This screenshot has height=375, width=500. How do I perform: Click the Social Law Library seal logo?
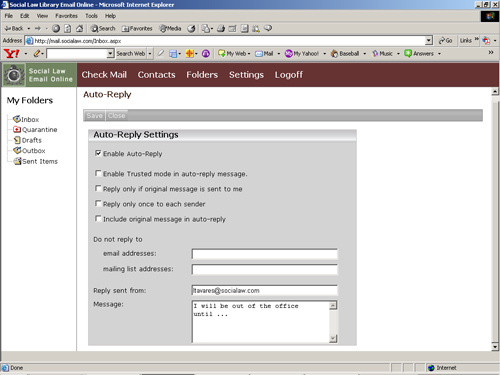click(x=14, y=75)
